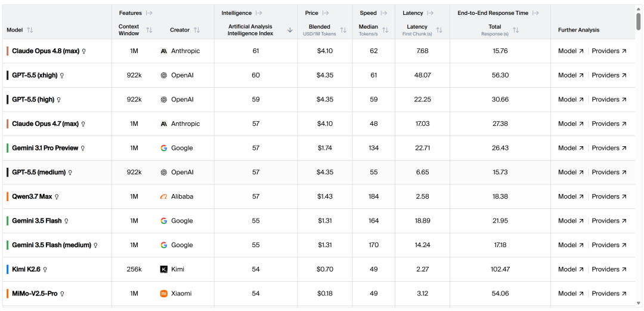Click the Kimi creator logo icon

(x=164, y=269)
